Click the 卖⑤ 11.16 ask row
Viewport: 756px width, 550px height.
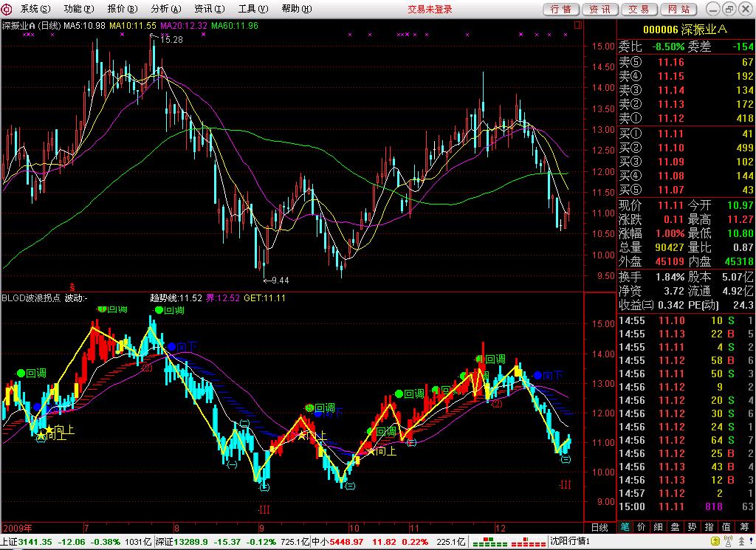(686, 62)
